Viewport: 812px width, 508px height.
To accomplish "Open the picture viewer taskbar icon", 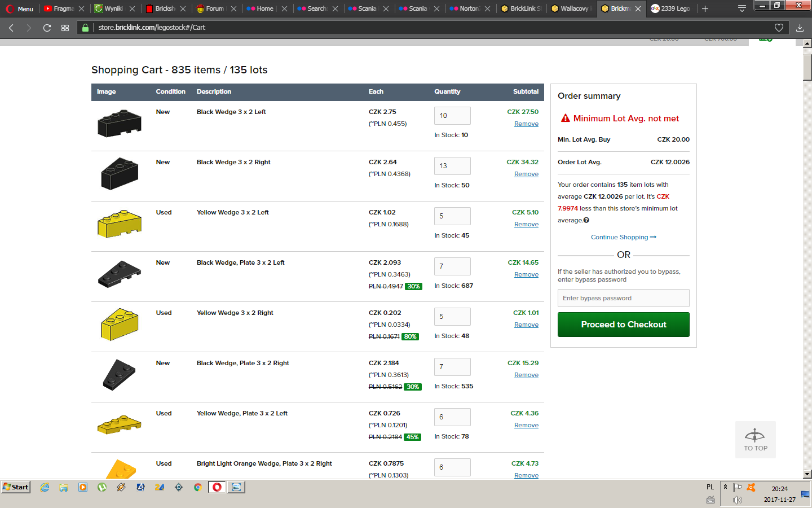I will pyautogui.click(x=236, y=487).
